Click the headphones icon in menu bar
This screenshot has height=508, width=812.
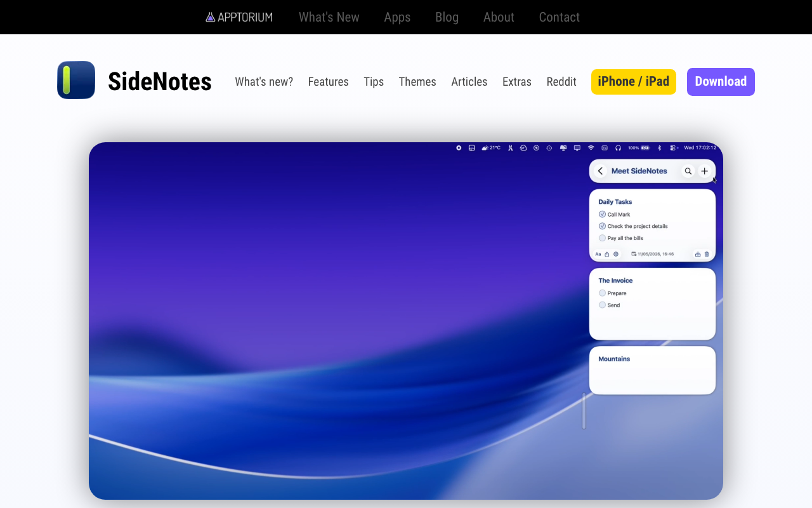click(618, 148)
